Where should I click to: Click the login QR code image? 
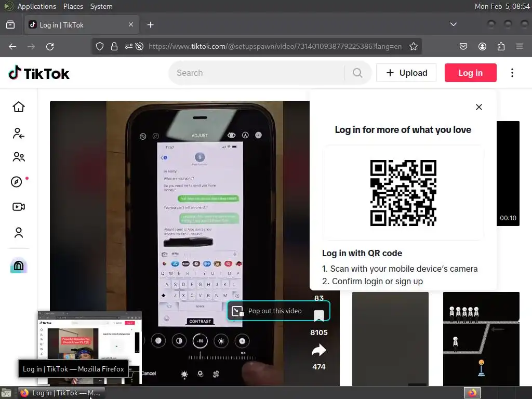click(x=403, y=193)
